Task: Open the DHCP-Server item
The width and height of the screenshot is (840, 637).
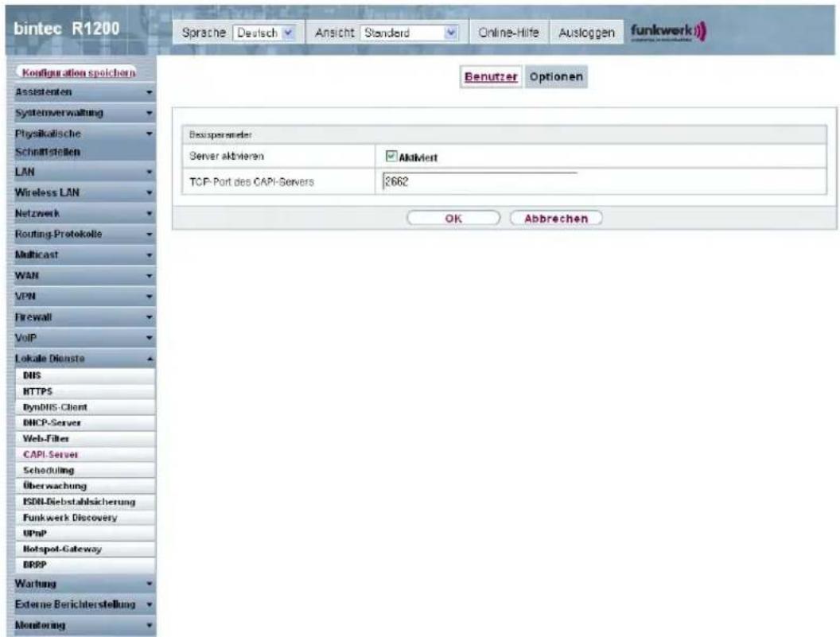Action: tap(86, 423)
